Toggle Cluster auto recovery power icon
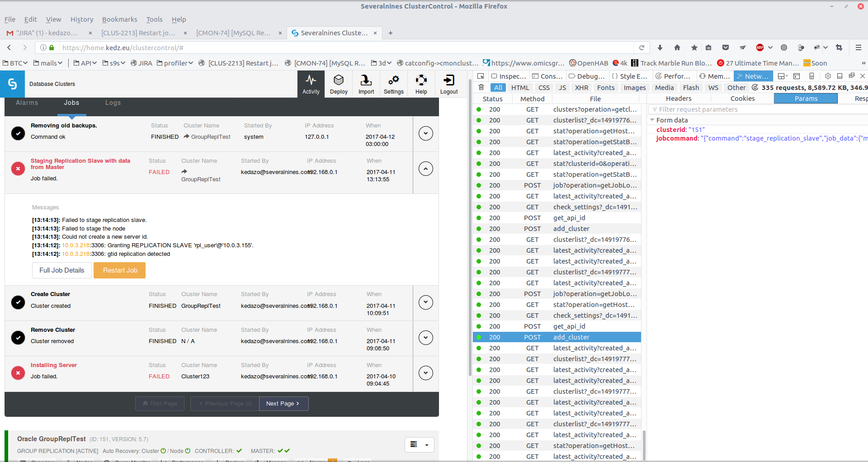The image size is (868, 462). coord(163,451)
